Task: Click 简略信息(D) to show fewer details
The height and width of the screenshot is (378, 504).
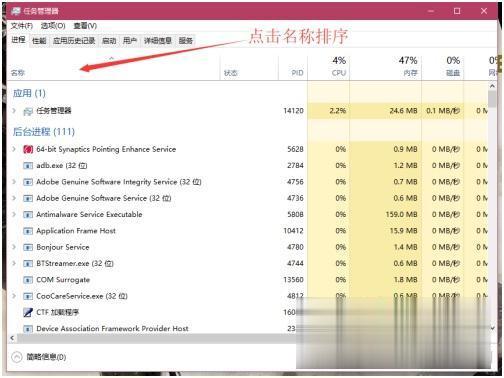Action: [x=46, y=357]
